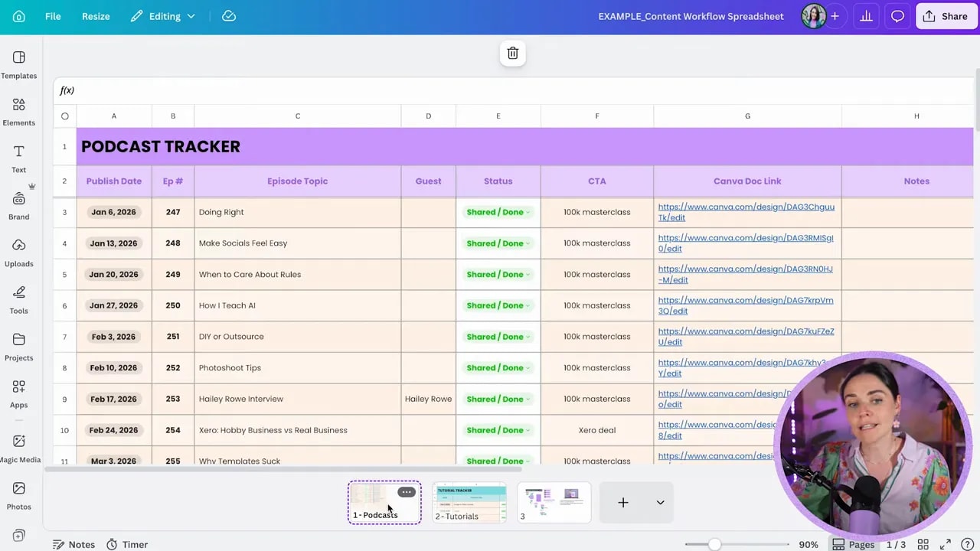Go to Canva home via house icon
This screenshot has height=551, width=980.
18,16
